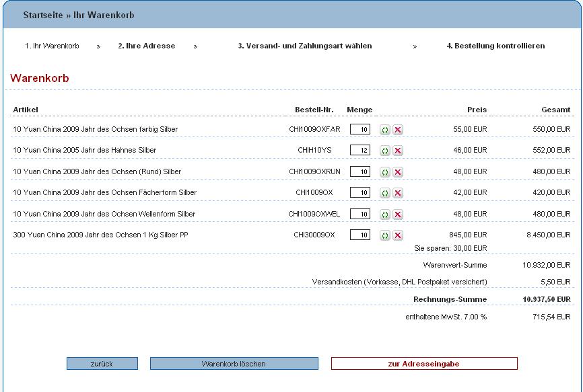Image resolution: width=583 pixels, height=392 pixels.
Task: Focus quantity field for Ochsen farbig Silber
Action: pos(360,129)
